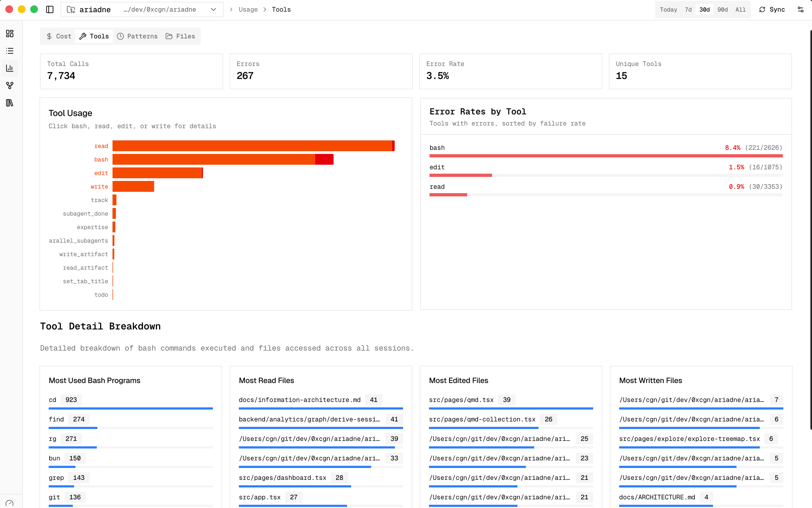Enable the All time range filter
Image resolution: width=812 pixels, height=508 pixels.
pyautogui.click(x=740, y=9)
